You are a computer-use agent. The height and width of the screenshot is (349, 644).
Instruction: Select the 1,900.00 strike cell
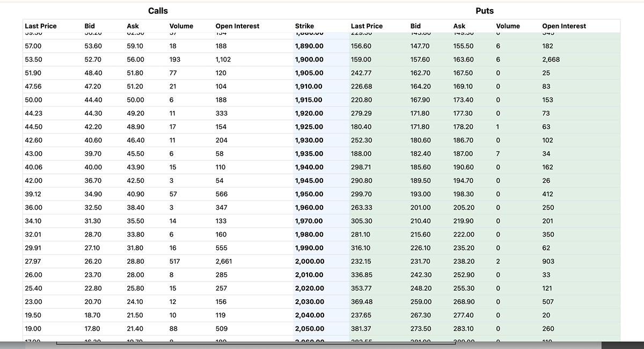(x=309, y=60)
